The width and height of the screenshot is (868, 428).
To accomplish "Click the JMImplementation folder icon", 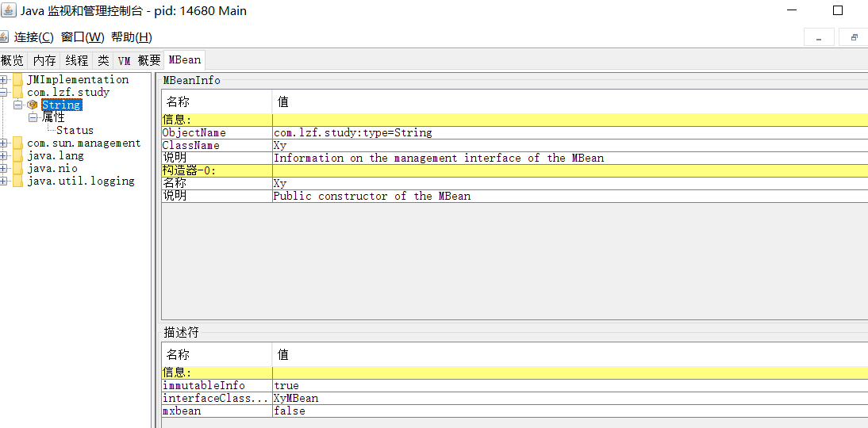I will click(x=17, y=79).
